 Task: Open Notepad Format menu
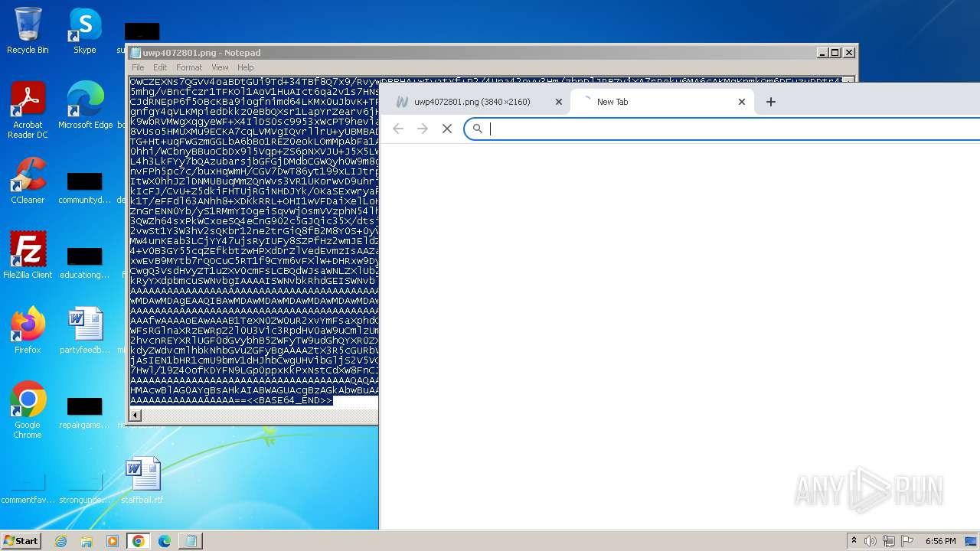[x=189, y=67]
